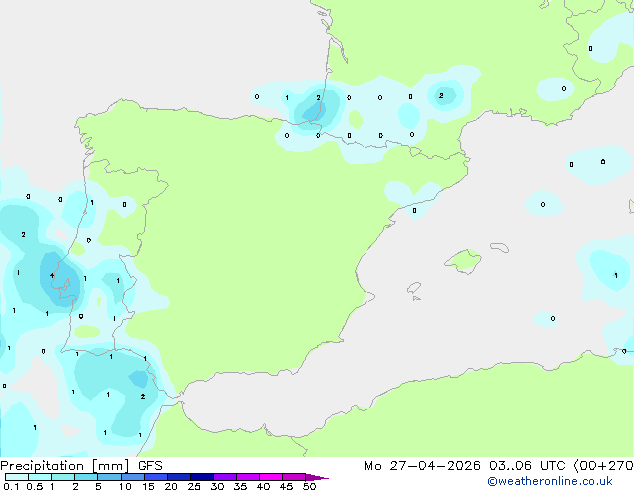Pick the 15–20 mm legend color swatch
This screenshot has height=490, width=634.
156,477
